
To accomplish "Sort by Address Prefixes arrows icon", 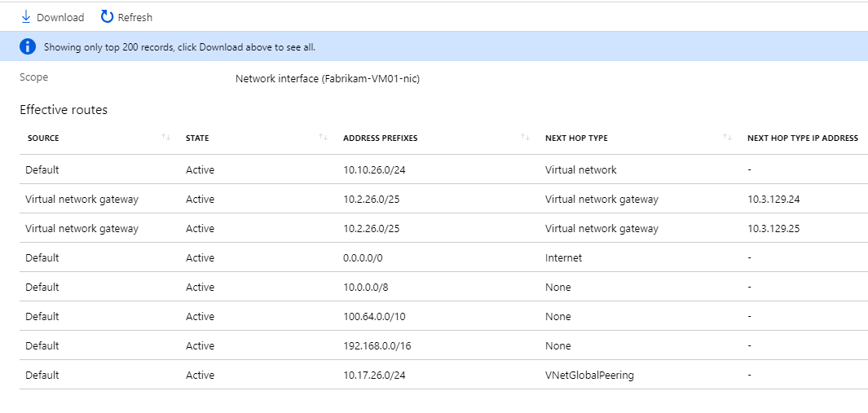I will (x=525, y=138).
